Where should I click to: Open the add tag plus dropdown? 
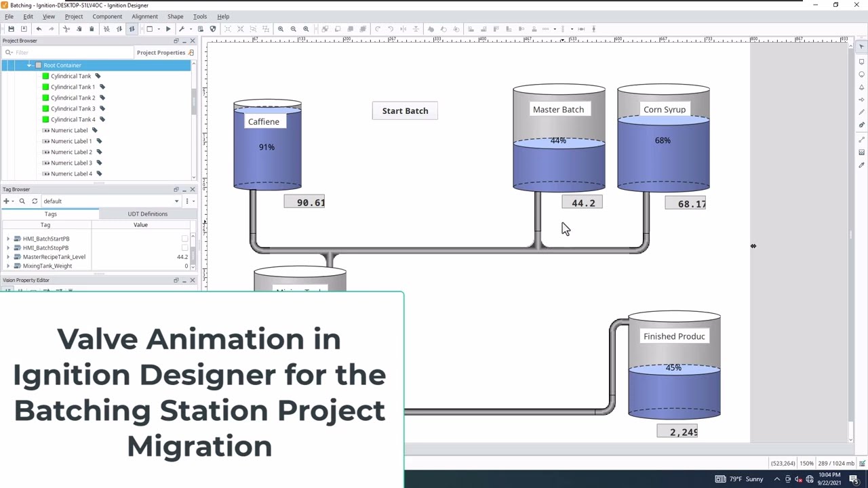tap(8, 201)
